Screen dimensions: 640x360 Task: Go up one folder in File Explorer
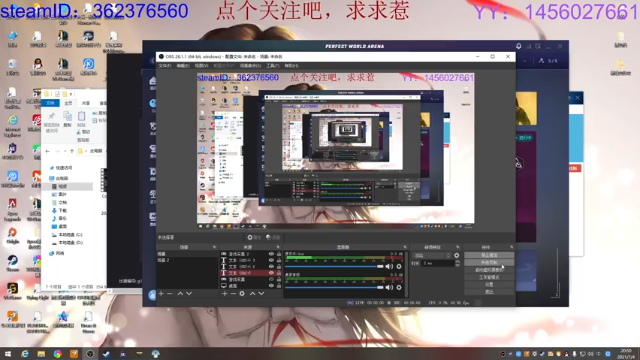pos(72,151)
